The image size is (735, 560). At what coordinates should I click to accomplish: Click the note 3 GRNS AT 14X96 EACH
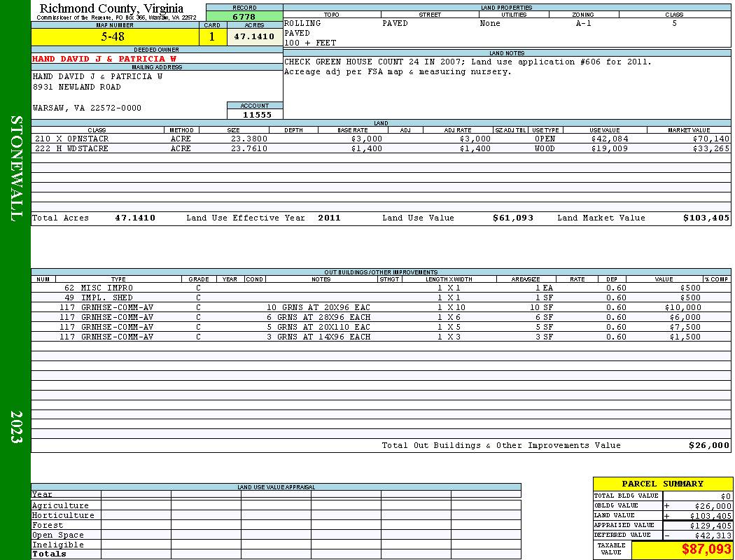point(318,337)
